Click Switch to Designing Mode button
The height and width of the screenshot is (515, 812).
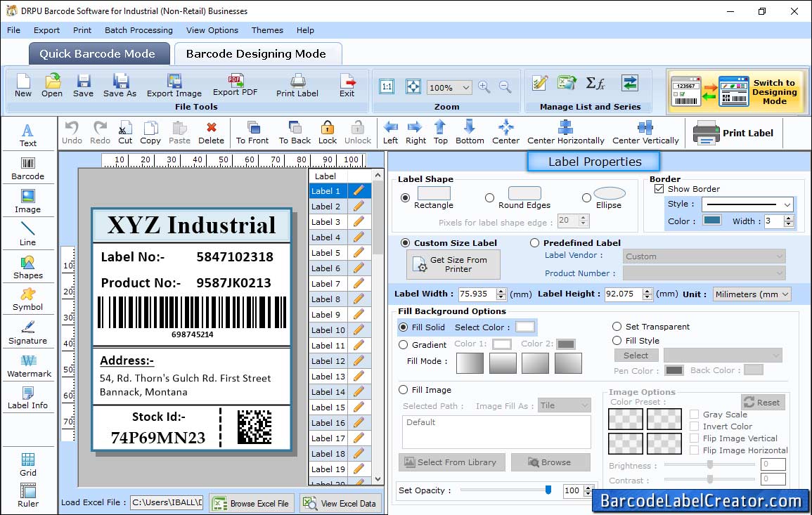pyautogui.click(x=736, y=91)
